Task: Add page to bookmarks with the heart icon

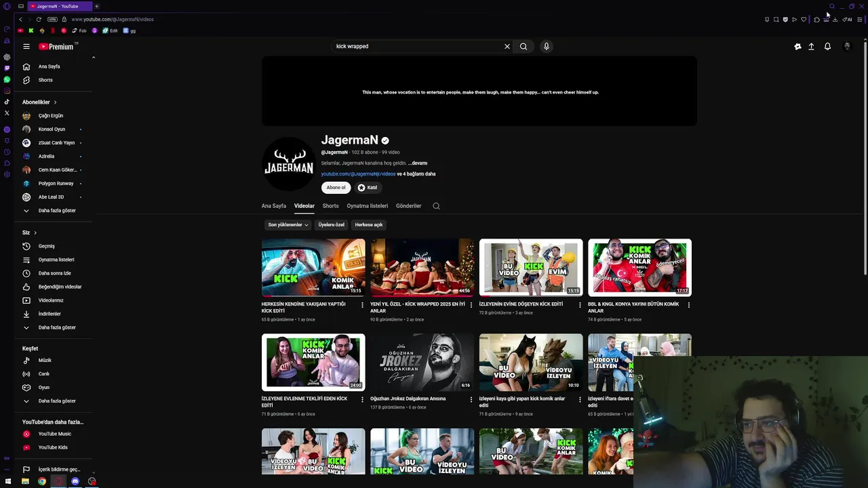Action: pos(804,19)
